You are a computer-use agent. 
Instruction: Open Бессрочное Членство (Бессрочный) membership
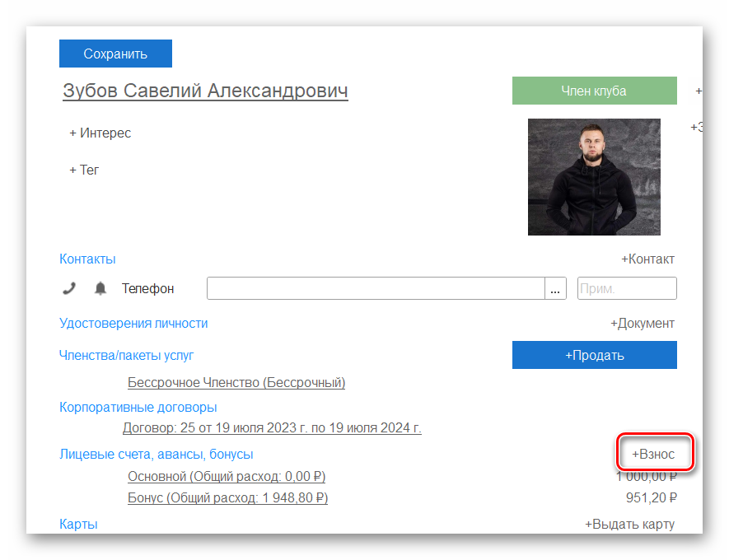coord(236,382)
